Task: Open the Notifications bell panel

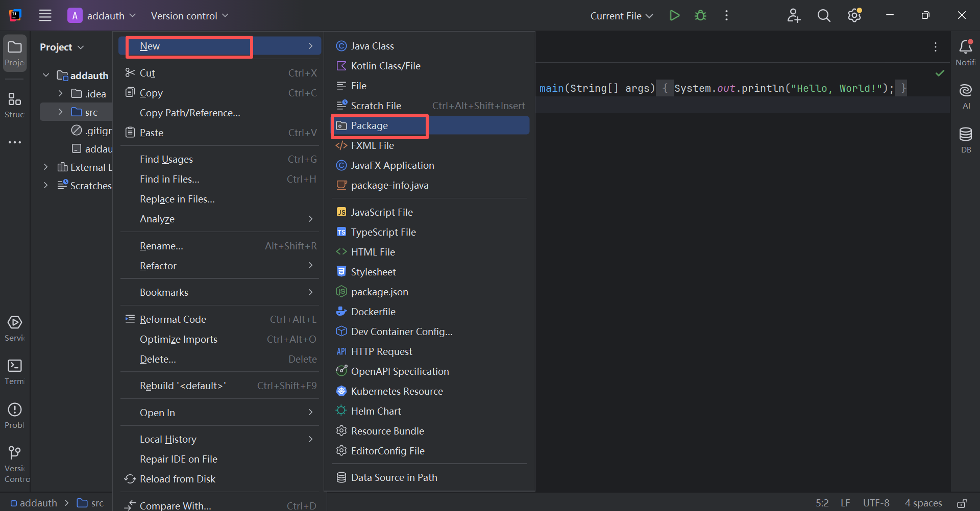Action: click(965, 52)
